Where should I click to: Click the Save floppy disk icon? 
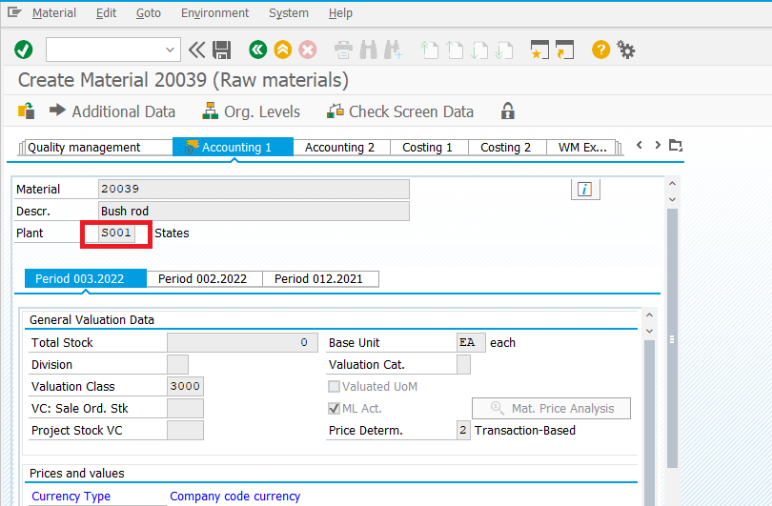(x=222, y=49)
